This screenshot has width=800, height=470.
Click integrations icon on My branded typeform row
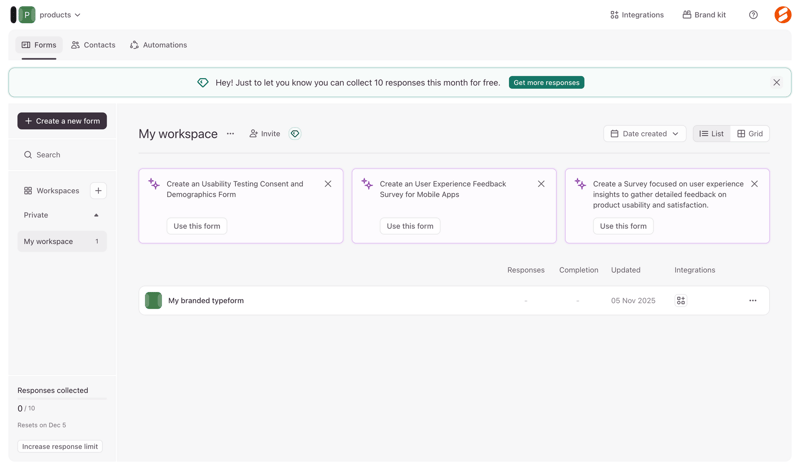point(681,301)
